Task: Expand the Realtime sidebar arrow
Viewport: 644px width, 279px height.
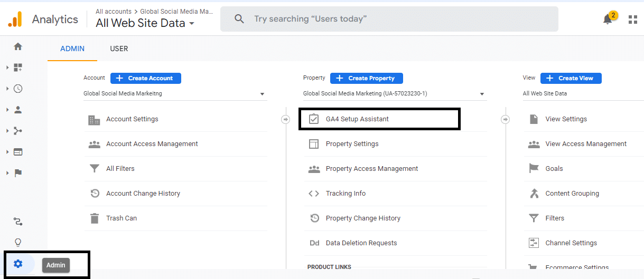Action: point(7,89)
